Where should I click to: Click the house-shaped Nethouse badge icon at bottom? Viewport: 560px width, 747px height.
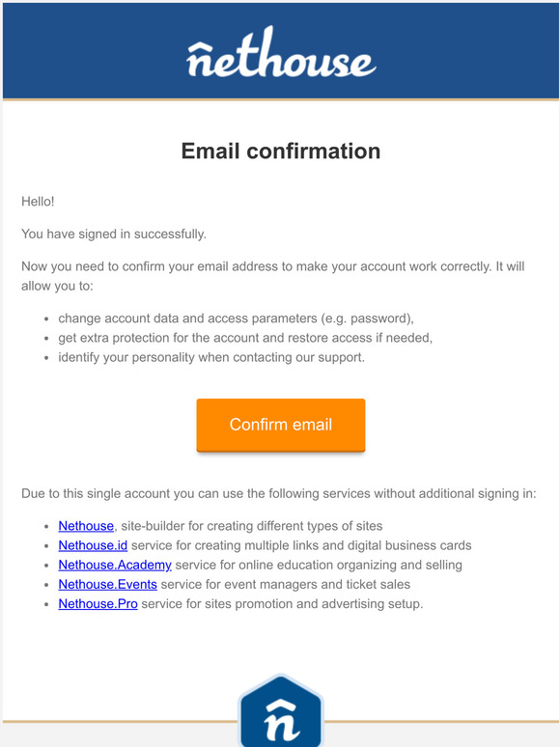281,710
